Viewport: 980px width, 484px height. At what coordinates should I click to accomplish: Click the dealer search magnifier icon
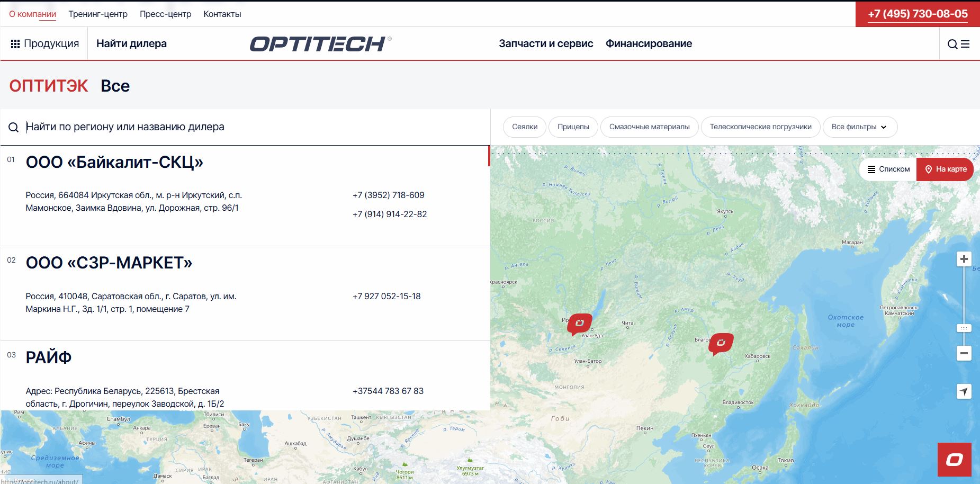[x=13, y=127]
